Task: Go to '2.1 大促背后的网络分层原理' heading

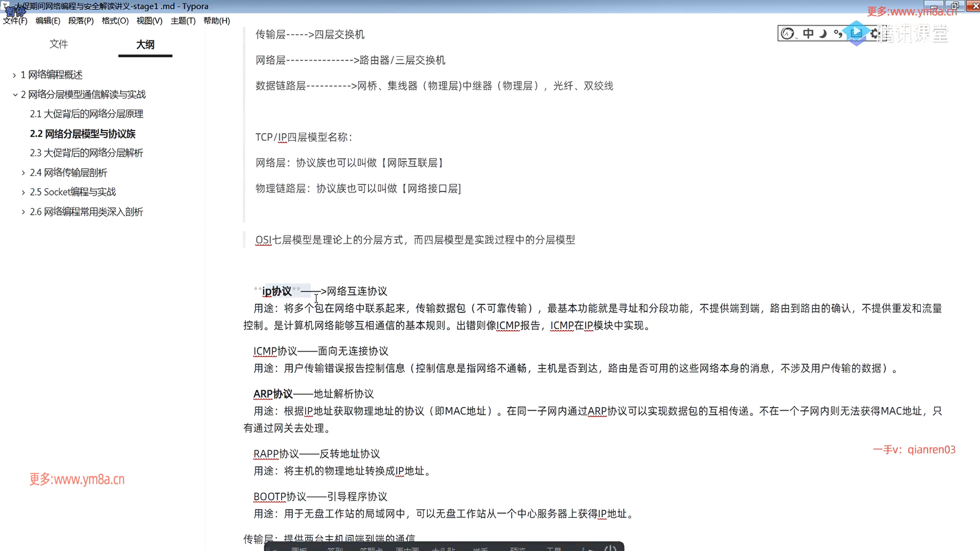Action: point(86,114)
